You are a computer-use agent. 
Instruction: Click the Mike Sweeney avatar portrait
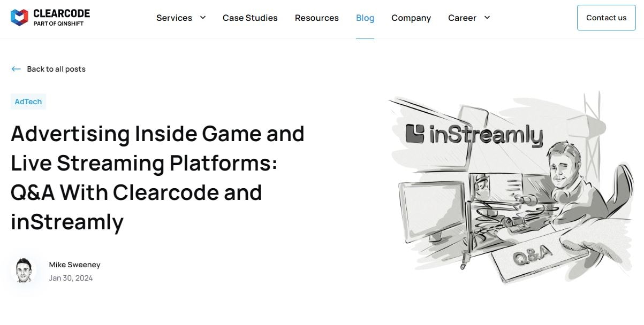24,270
